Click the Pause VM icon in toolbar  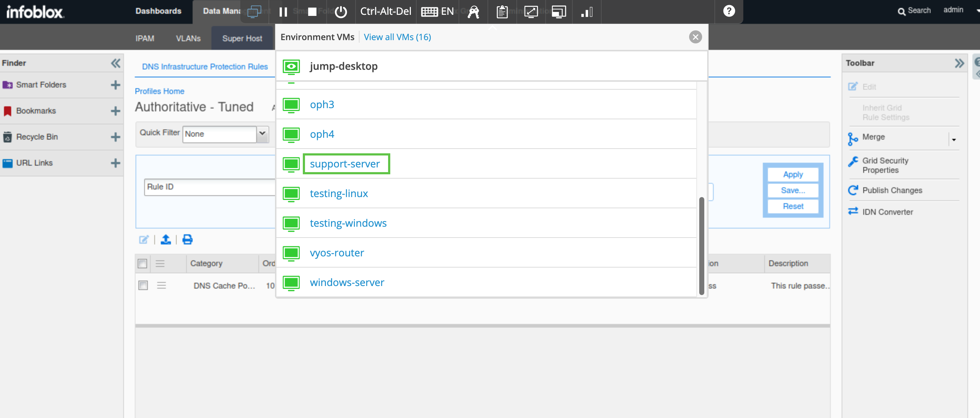283,12
